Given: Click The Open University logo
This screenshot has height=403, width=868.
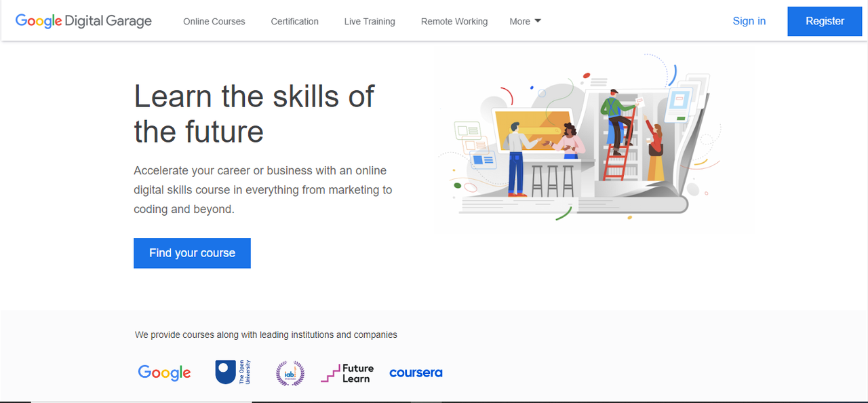Looking at the screenshot, I should (233, 372).
